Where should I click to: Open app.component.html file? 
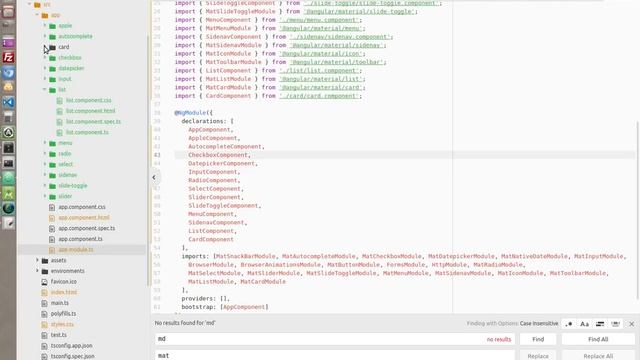coord(84,218)
